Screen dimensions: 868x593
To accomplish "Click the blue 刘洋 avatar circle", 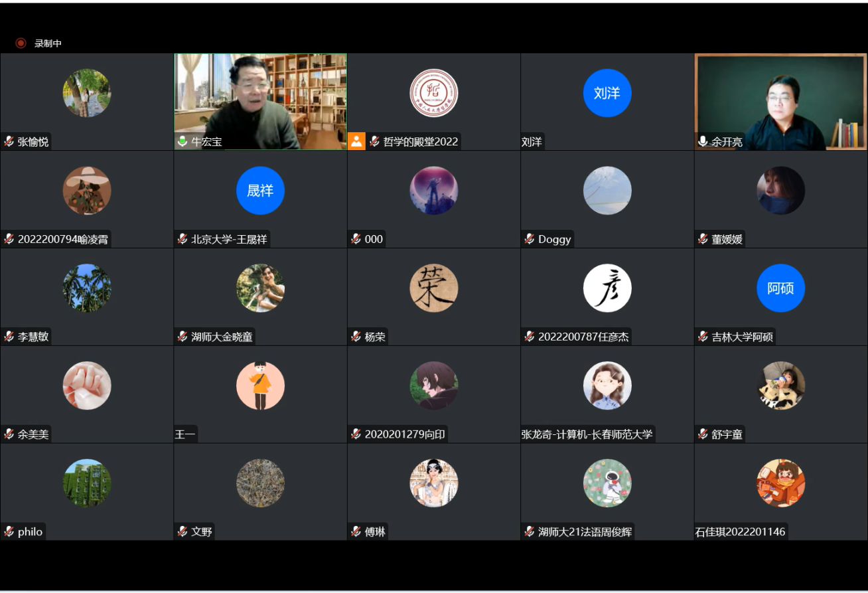I will (x=607, y=93).
